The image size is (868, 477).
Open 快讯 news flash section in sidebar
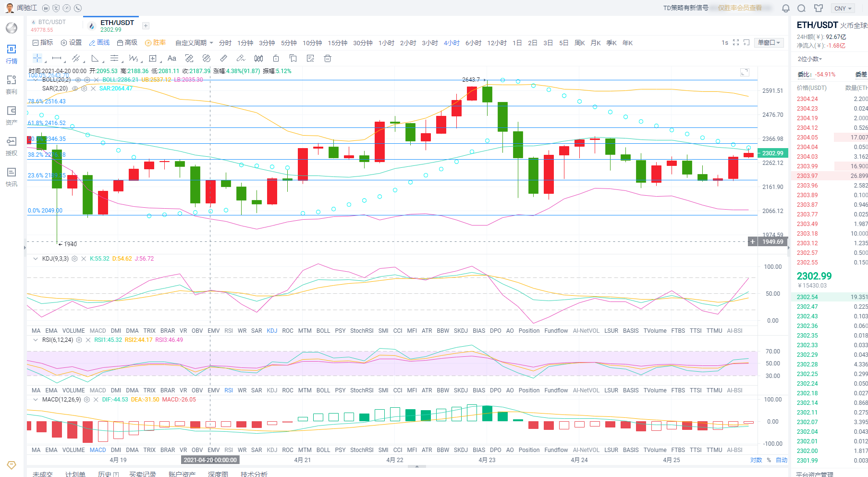coord(12,177)
